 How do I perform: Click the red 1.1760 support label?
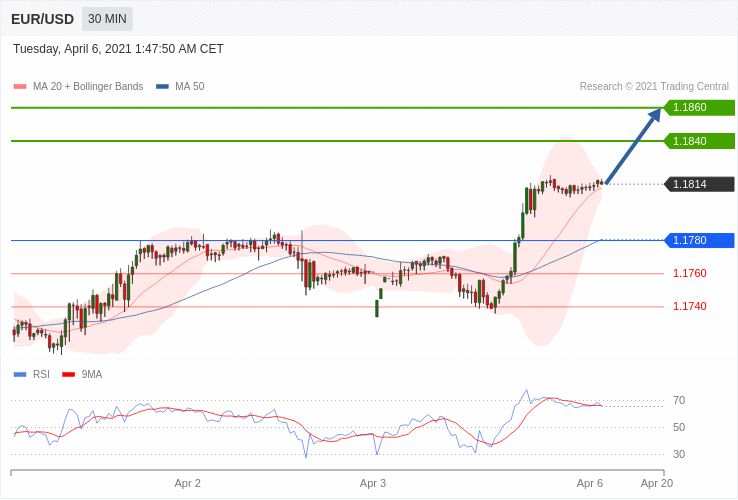click(690, 274)
